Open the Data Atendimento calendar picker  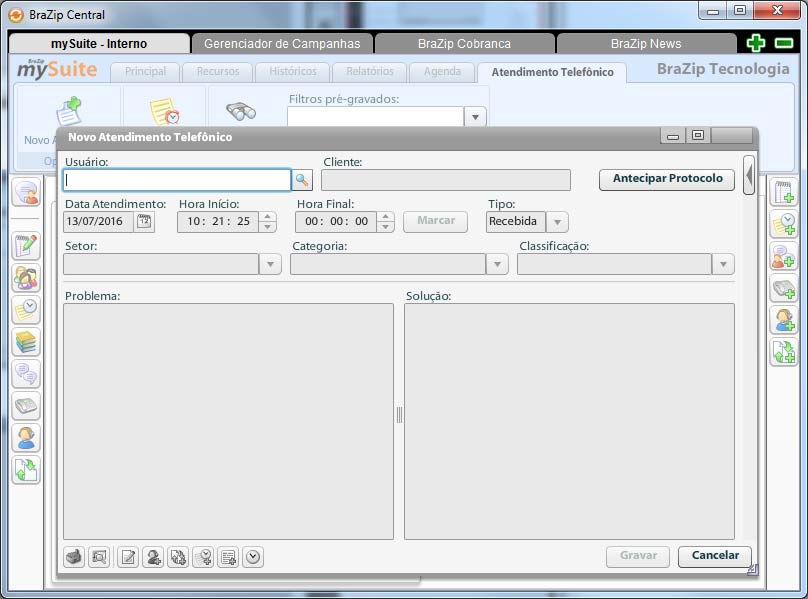(144, 222)
